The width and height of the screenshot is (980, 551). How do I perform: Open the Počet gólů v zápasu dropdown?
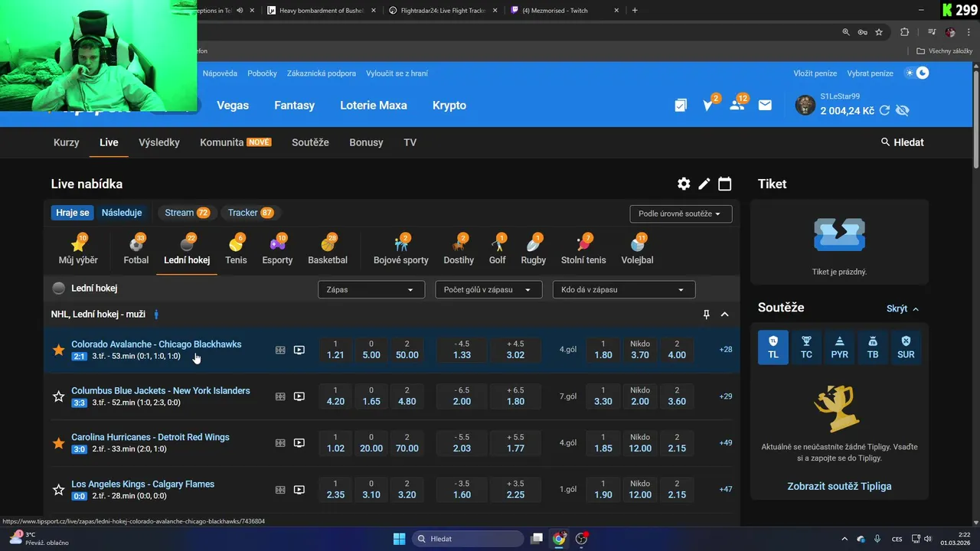(488, 290)
